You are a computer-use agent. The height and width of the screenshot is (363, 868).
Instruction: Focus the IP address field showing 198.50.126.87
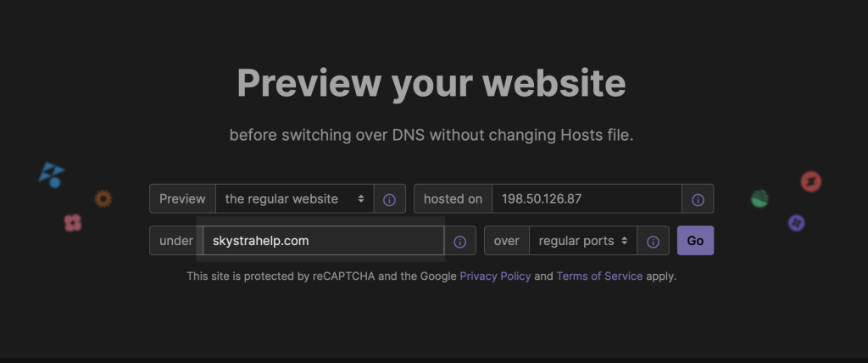click(587, 199)
